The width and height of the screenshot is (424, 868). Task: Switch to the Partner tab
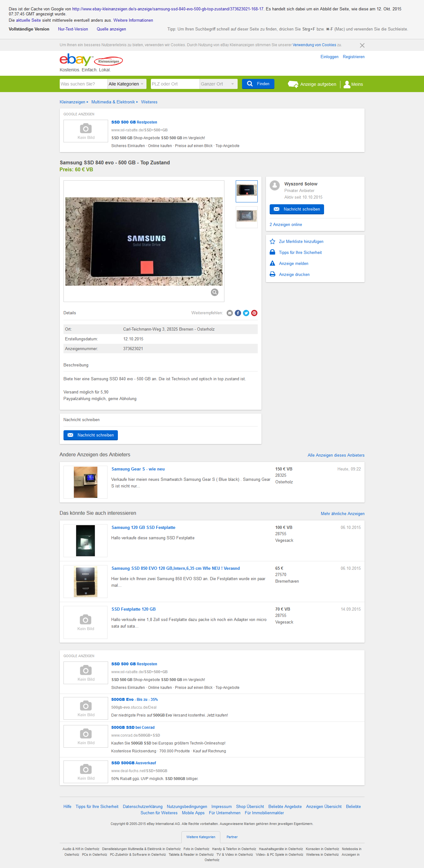coord(232,837)
